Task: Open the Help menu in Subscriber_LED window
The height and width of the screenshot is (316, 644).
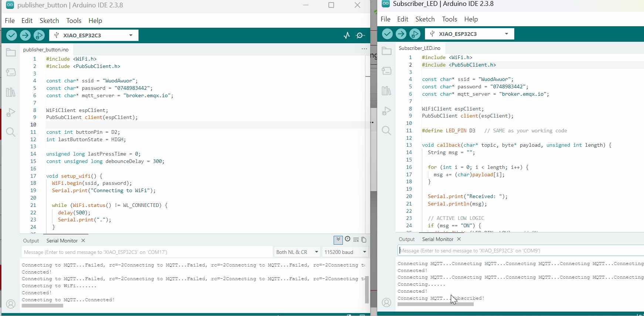Action: pyautogui.click(x=471, y=19)
